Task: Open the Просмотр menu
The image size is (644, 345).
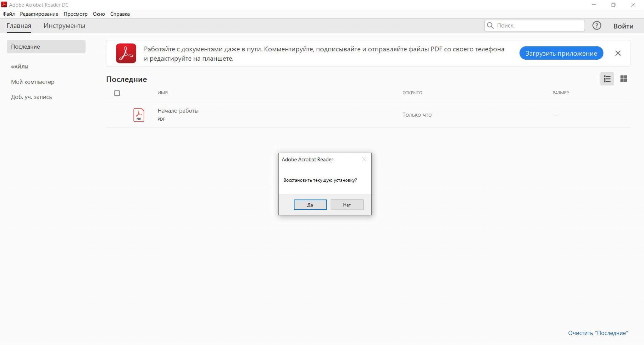Action: tap(75, 14)
